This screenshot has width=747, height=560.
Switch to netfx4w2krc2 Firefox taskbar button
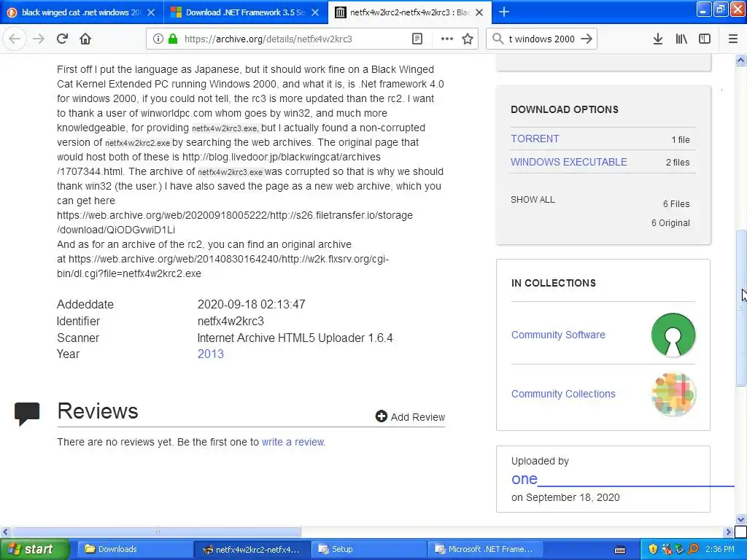click(x=252, y=549)
